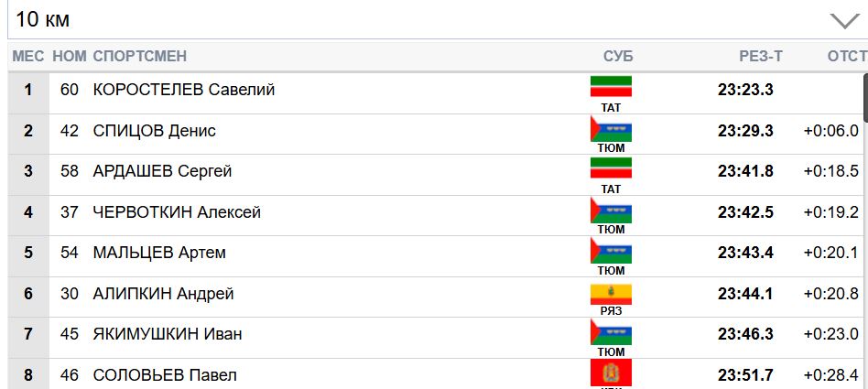Click Tatarstan flag beside Korostelev
868x389 pixels.
(611, 87)
